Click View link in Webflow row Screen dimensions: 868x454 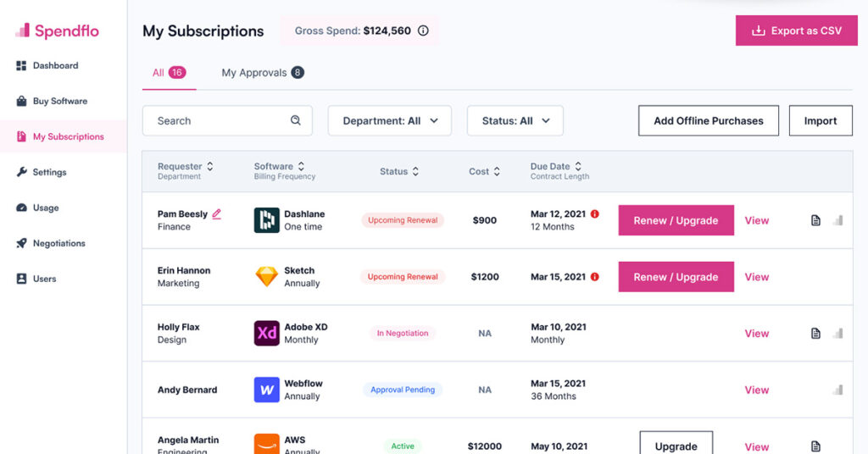756,390
